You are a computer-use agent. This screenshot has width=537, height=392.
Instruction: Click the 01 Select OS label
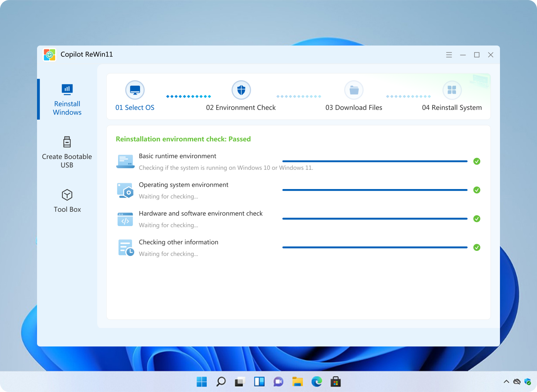click(135, 108)
